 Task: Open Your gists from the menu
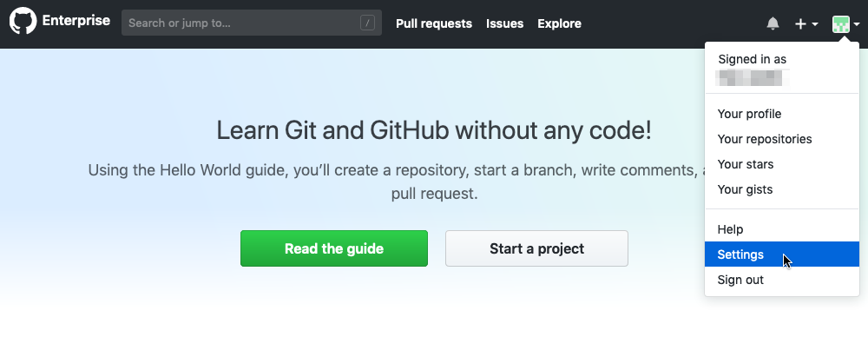tap(782, 189)
